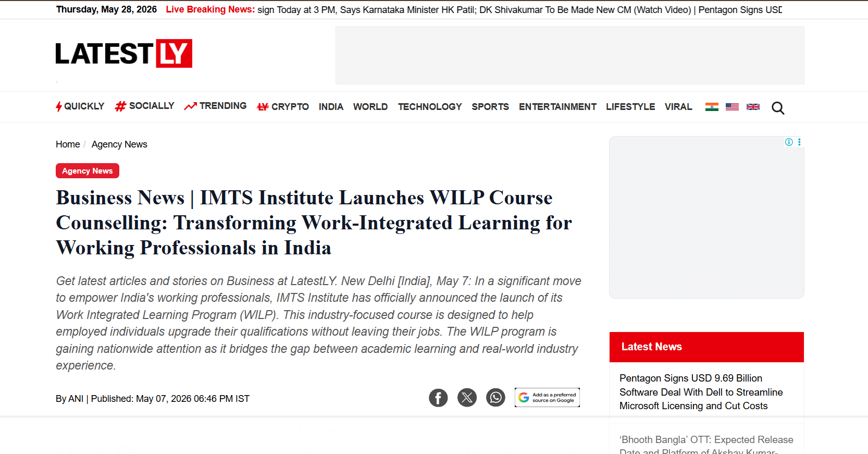The height and width of the screenshot is (454, 868).
Task: Go to Home breadcrumb
Action: click(68, 144)
